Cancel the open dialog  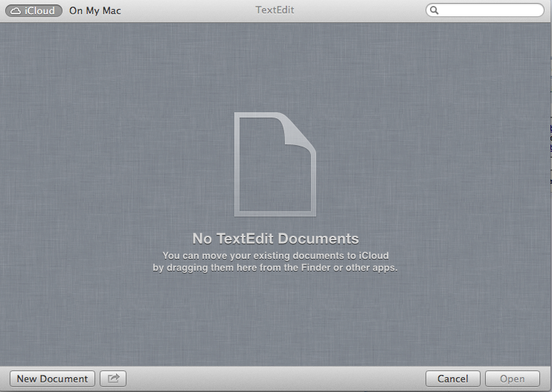coord(453,379)
